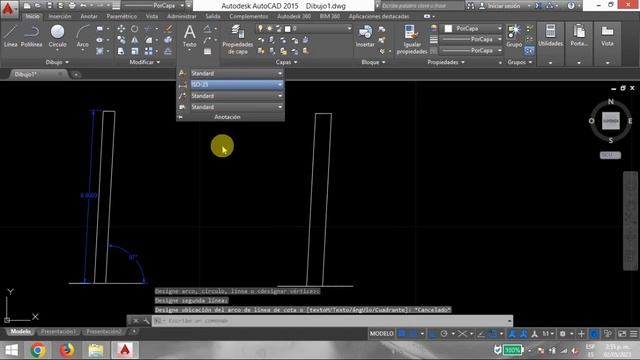Image resolution: width=640 pixels, height=360 pixels.
Task: Open the Presentación1 layout tab
Action: click(x=58, y=331)
